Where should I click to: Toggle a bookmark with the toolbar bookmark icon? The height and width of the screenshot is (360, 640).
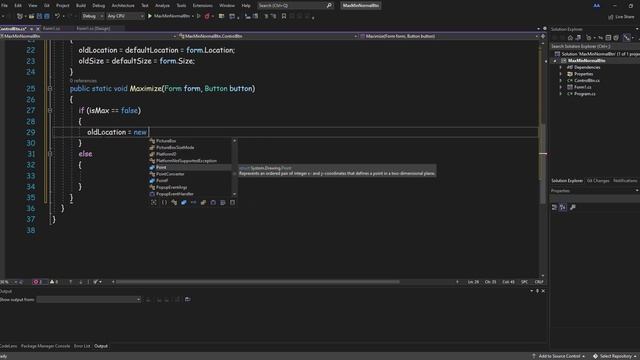284,16
